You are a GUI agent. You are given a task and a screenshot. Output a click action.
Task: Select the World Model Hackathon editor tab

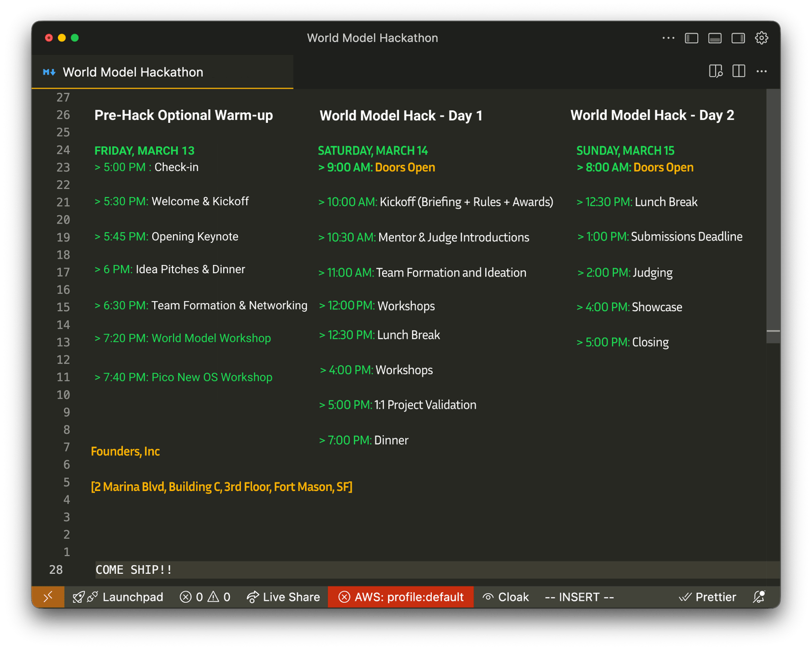pos(132,72)
